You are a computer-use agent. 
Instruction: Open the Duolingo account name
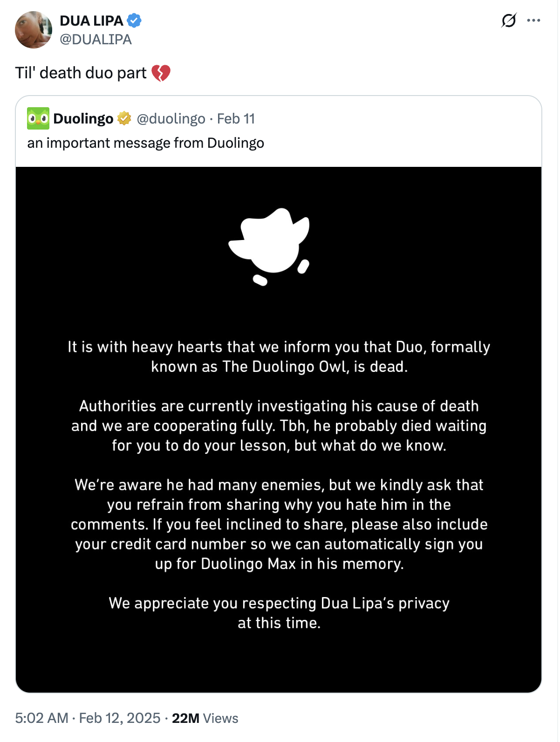click(83, 119)
